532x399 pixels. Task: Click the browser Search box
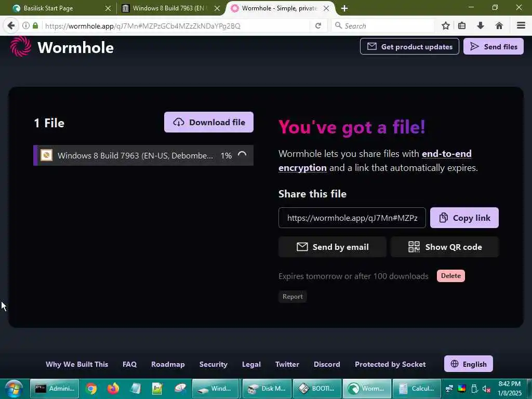coord(383,26)
